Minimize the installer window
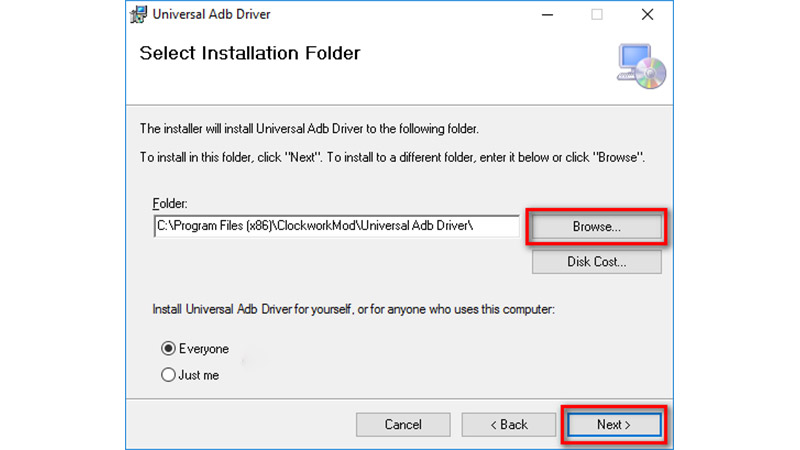 pyautogui.click(x=547, y=15)
